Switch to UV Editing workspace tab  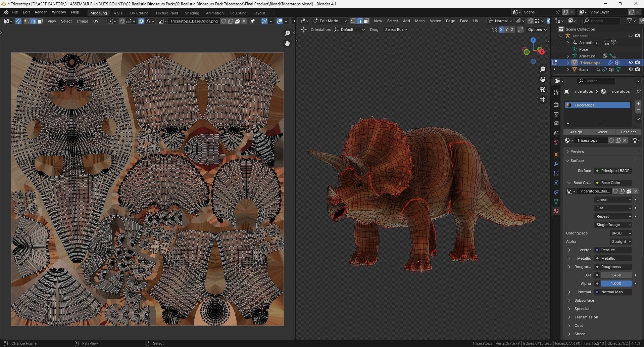(139, 13)
